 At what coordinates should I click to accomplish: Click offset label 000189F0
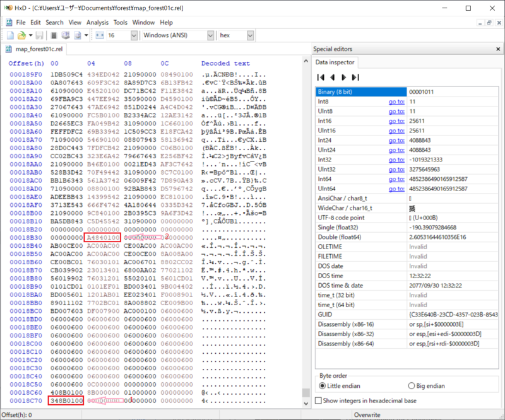(26, 74)
